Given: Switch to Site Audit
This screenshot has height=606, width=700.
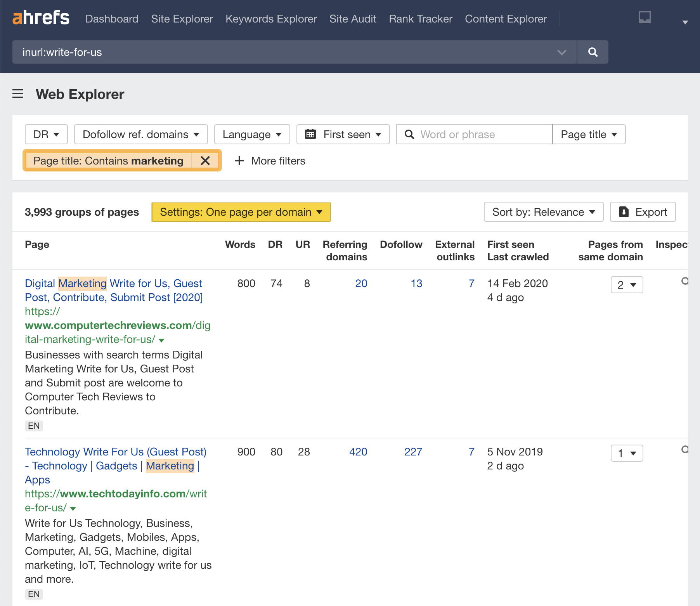Looking at the screenshot, I should point(352,19).
